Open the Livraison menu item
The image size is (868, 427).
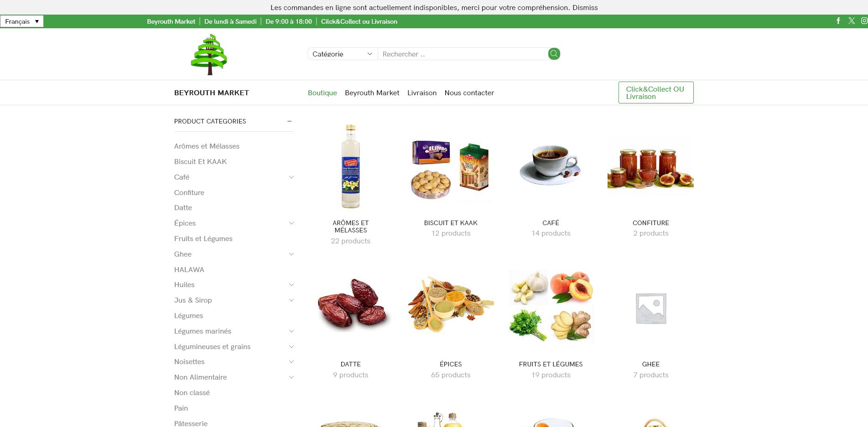click(x=422, y=93)
